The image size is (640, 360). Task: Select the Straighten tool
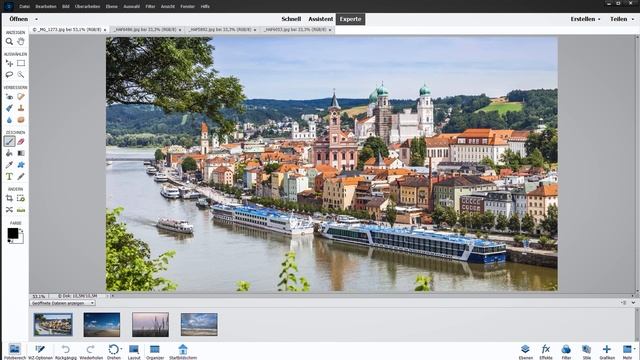[x=21, y=210]
